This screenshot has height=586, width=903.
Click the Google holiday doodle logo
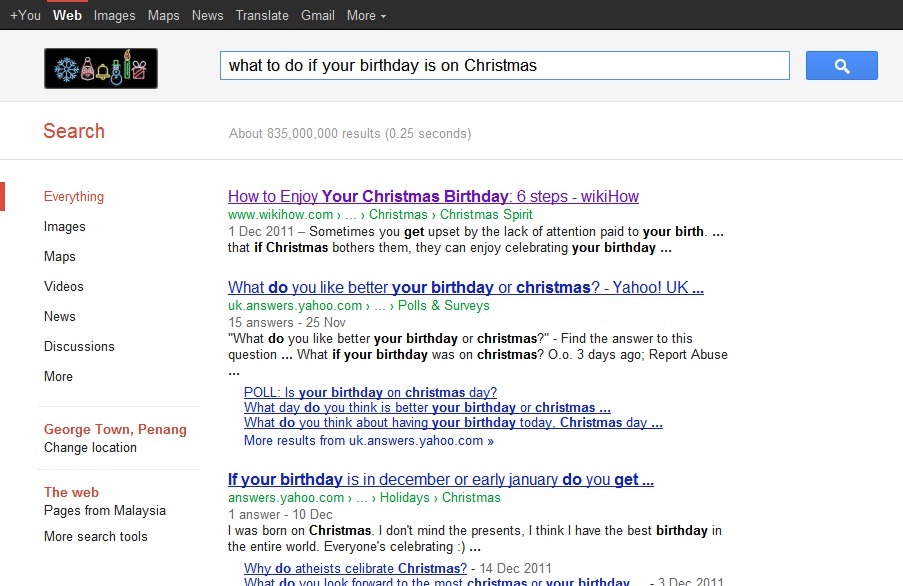[101, 69]
